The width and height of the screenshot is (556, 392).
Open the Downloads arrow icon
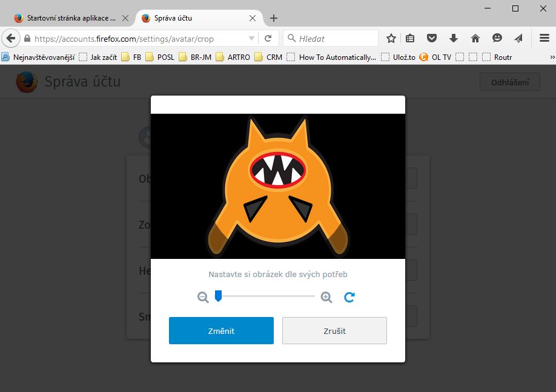tap(453, 39)
